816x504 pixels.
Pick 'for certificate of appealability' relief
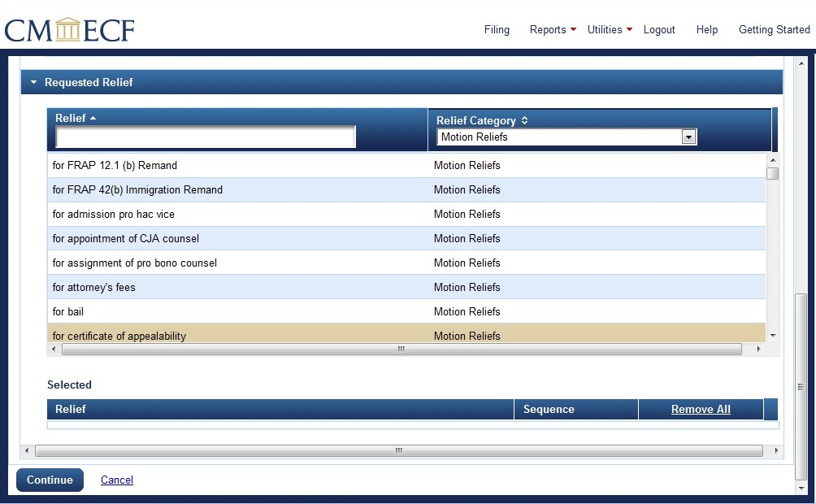pos(119,336)
